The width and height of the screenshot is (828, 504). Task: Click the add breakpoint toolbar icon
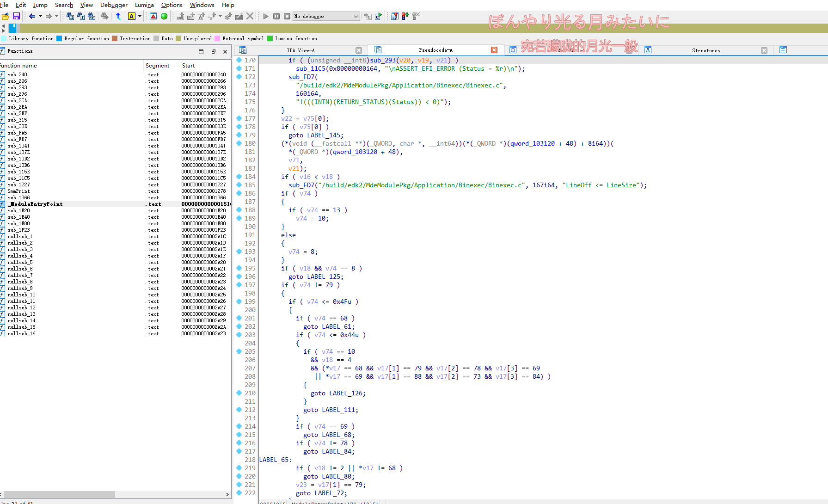click(x=405, y=16)
